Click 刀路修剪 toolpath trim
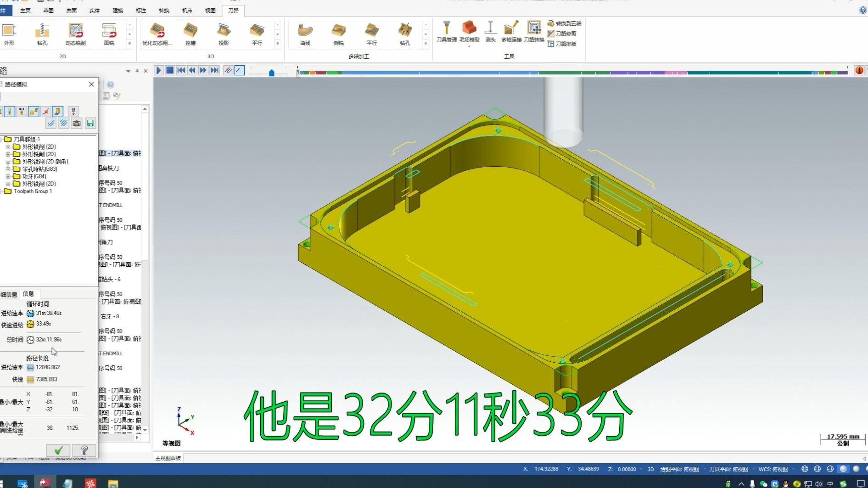 pyautogui.click(x=562, y=34)
